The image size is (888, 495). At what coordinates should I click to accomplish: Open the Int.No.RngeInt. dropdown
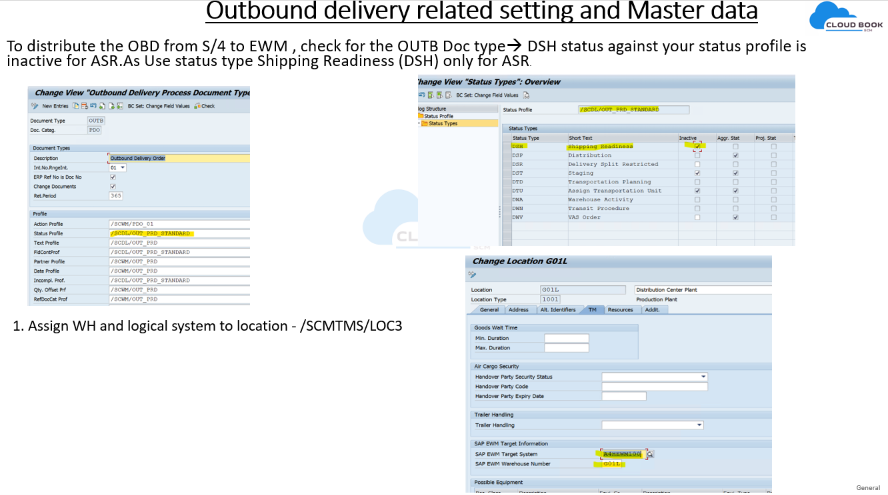click(122, 168)
